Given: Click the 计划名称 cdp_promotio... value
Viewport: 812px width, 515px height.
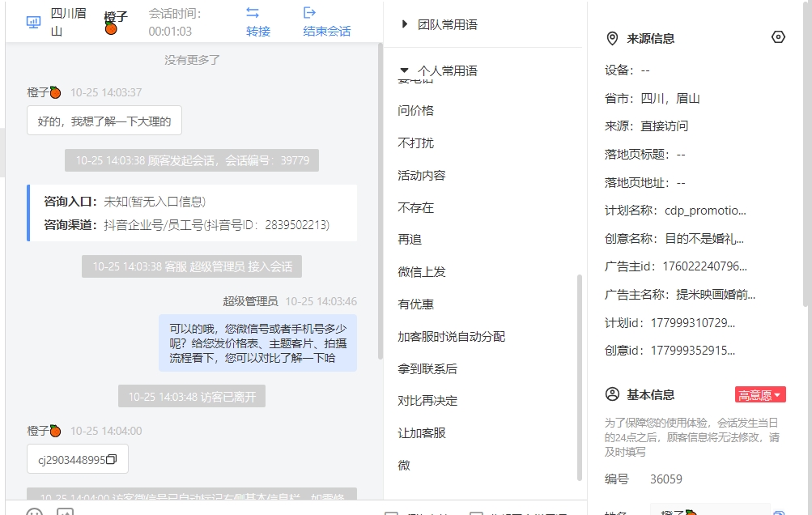Looking at the screenshot, I should [x=705, y=211].
